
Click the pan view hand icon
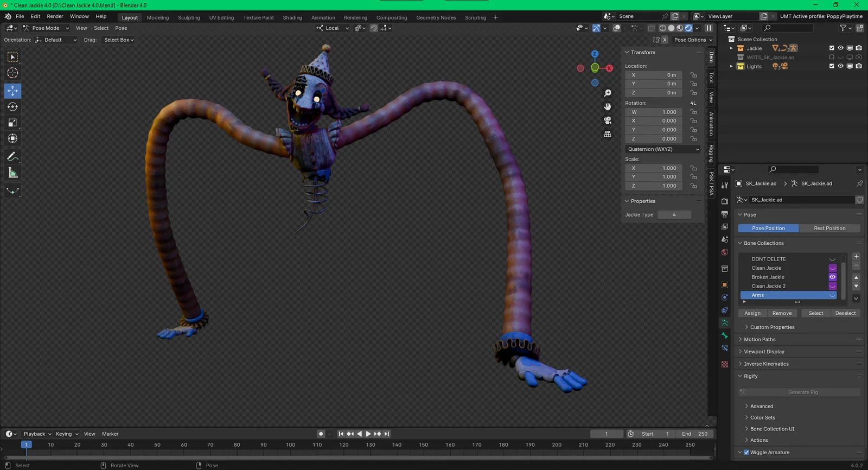[608, 107]
